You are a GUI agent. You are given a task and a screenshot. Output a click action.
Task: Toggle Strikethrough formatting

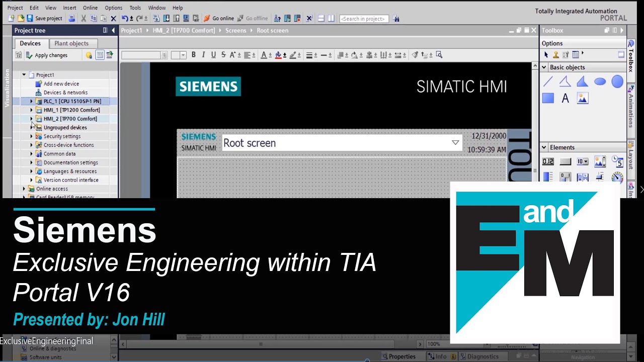[x=223, y=55]
